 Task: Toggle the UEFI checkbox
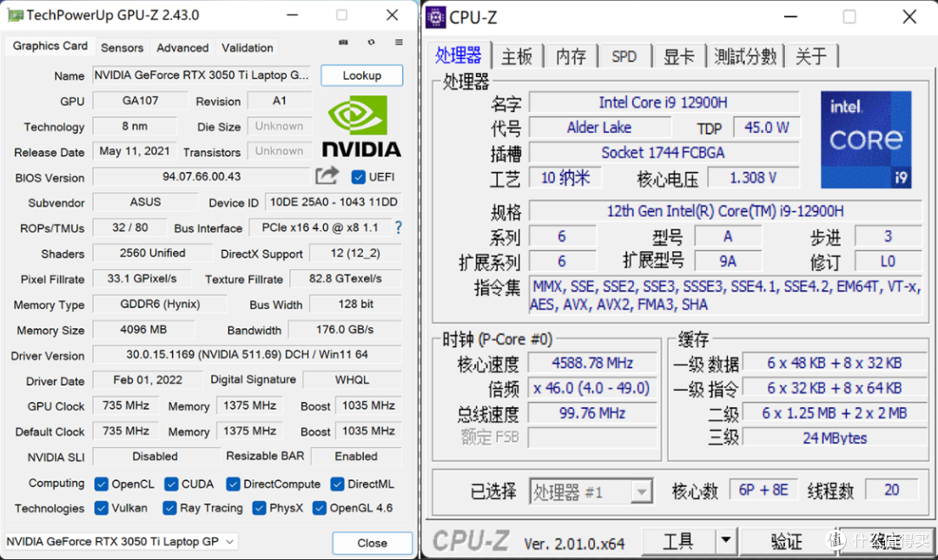click(x=359, y=177)
